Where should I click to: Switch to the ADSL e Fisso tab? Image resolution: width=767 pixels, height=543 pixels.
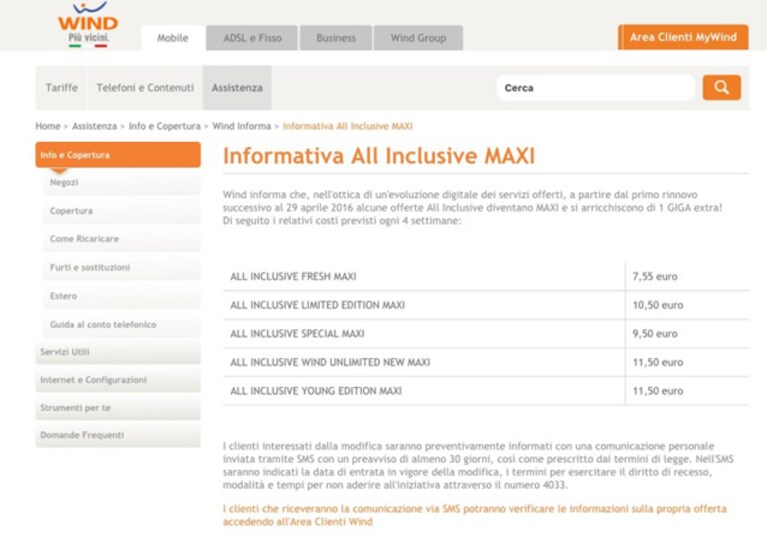(x=252, y=38)
